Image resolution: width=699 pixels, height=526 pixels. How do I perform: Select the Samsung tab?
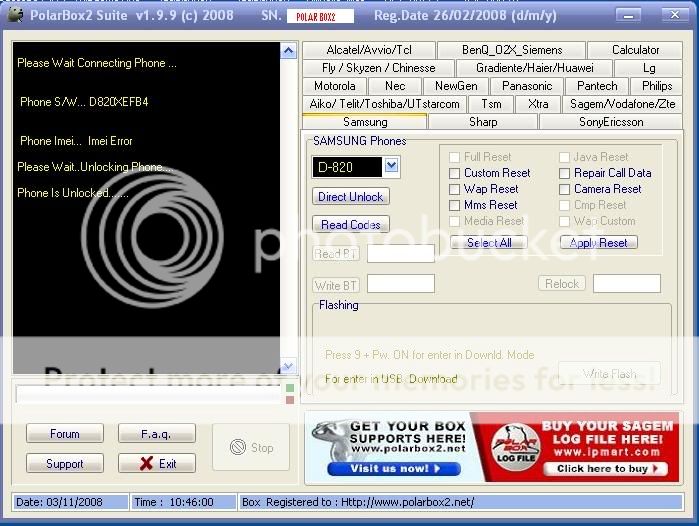365,122
